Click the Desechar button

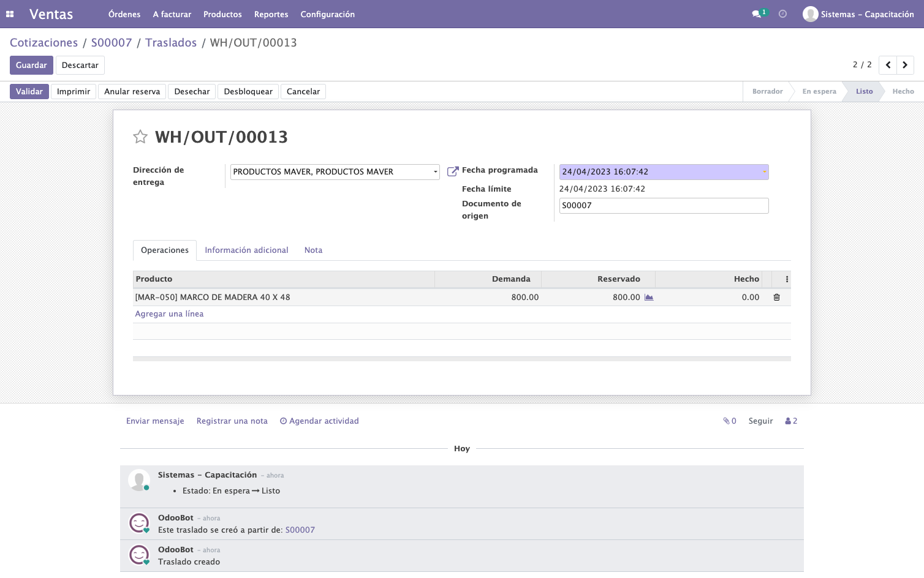pos(192,92)
